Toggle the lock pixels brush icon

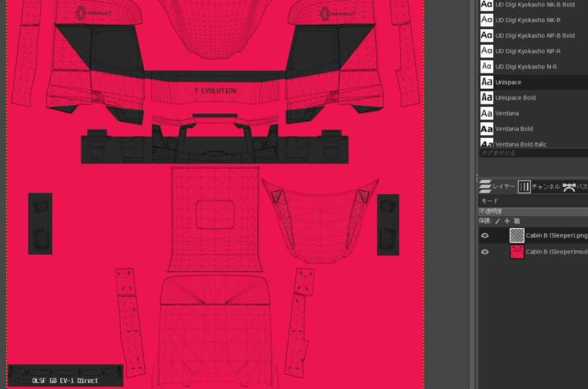tap(498, 221)
